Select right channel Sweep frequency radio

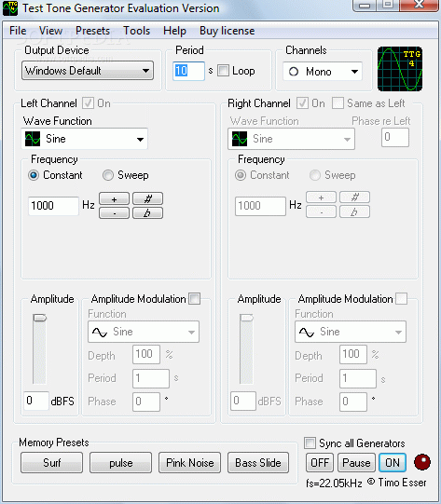(x=315, y=175)
